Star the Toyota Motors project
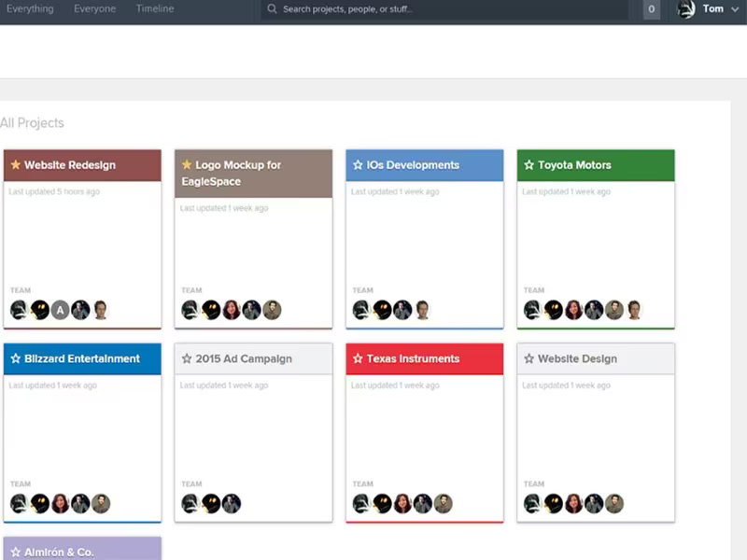The width and height of the screenshot is (747, 560). point(529,165)
